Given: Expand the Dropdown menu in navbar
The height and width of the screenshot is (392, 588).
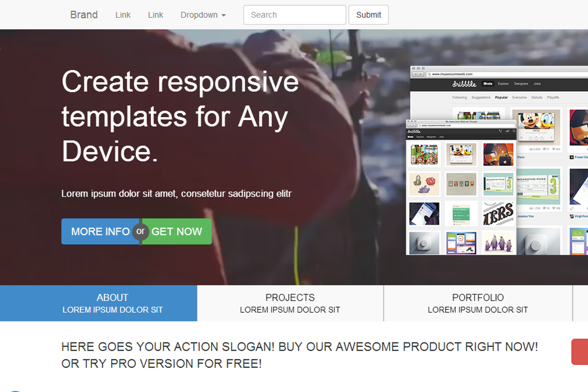Looking at the screenshot, I should coord(203,15).
